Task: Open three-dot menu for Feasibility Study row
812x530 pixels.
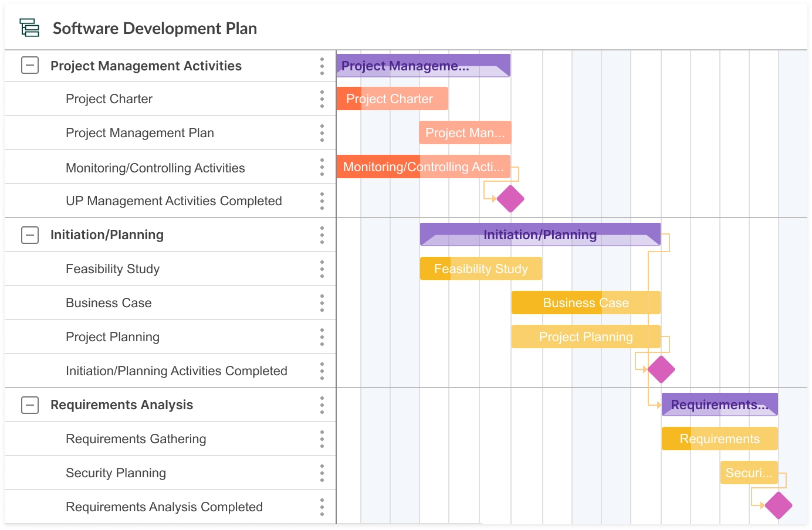Action: pos(322,269)
